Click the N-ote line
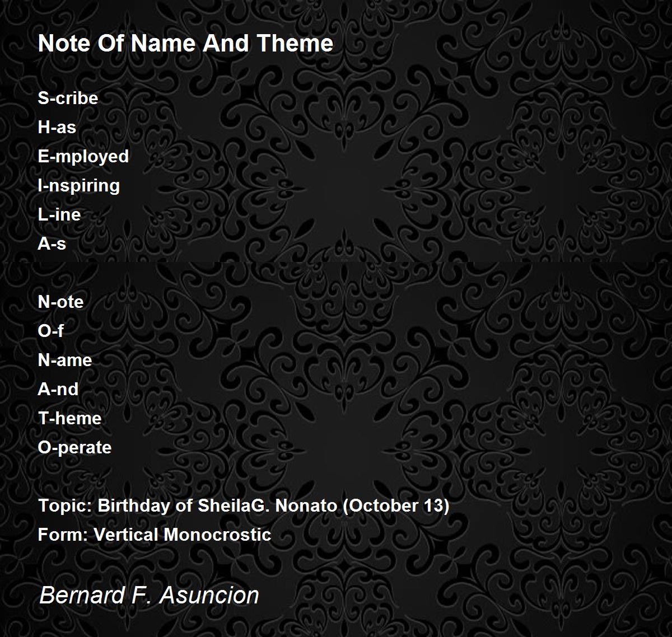672x637 pixels. [60, 302]
